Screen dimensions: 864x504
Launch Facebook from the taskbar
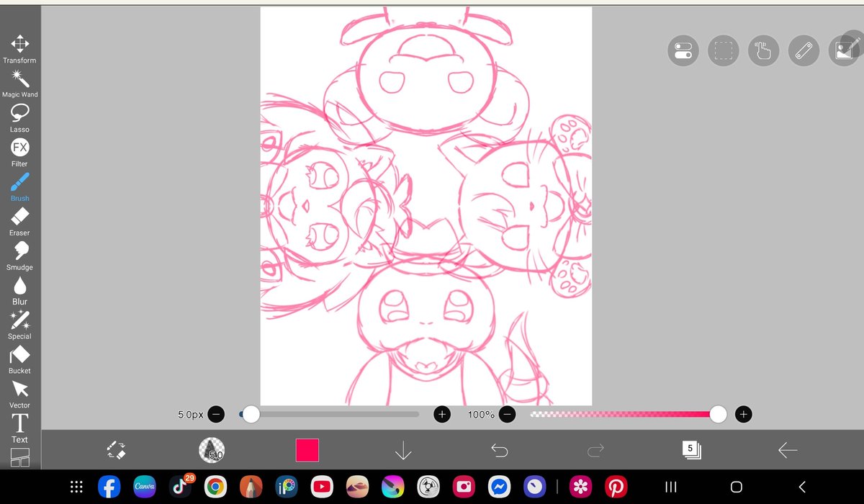pyautogui.click(x=109, y=487)
